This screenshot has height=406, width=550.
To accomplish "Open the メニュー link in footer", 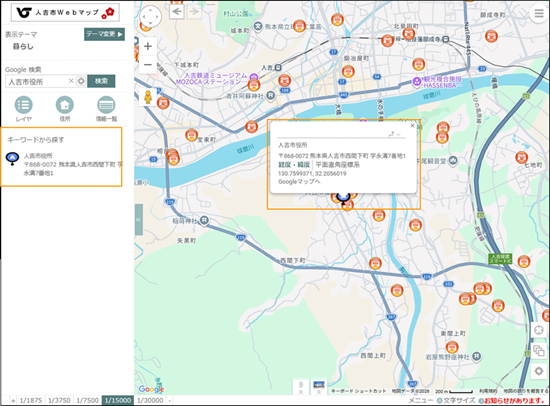I will pyautogui.click(x=421, y=400).
